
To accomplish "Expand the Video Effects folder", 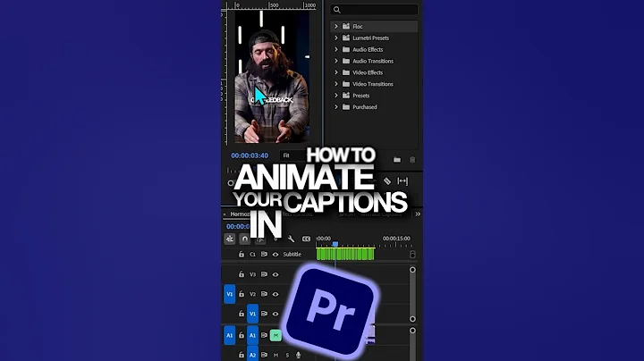I will (336, 72).
